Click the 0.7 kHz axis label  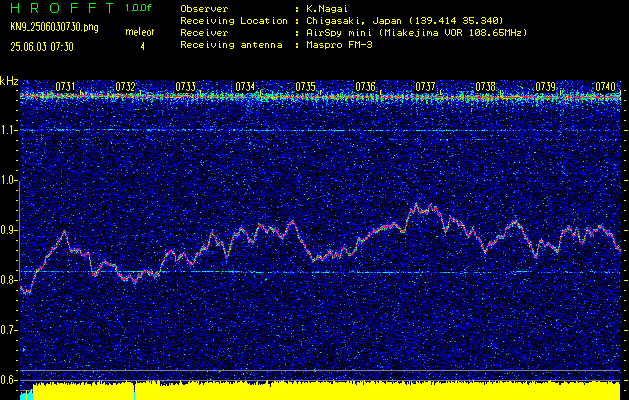9,330
